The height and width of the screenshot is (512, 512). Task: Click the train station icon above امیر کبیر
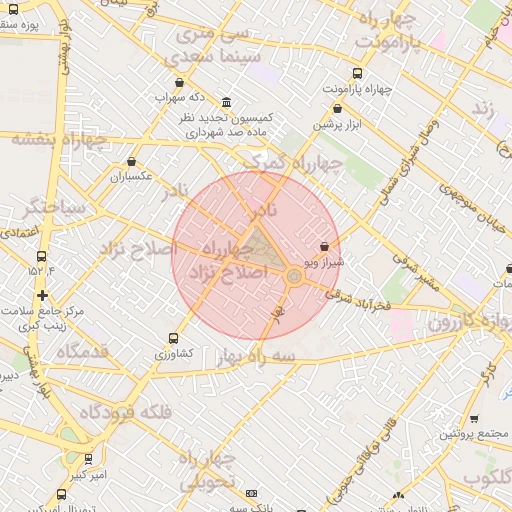[88, 459]
